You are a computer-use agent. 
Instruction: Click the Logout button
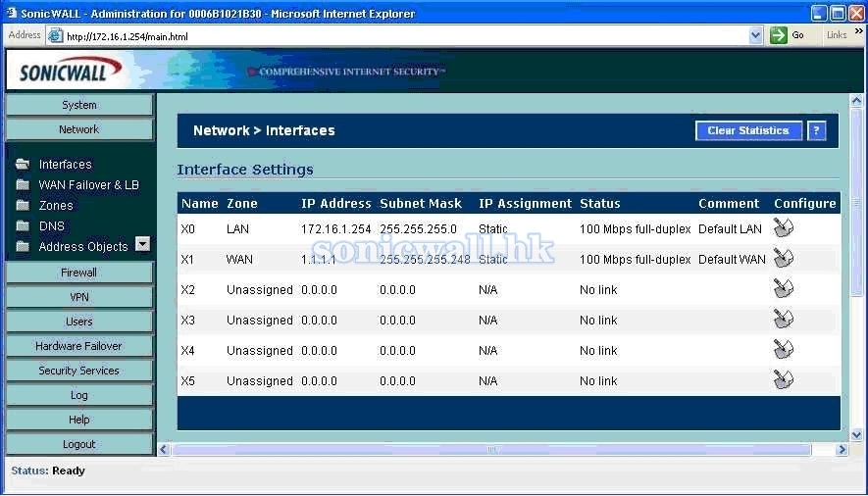79,444
